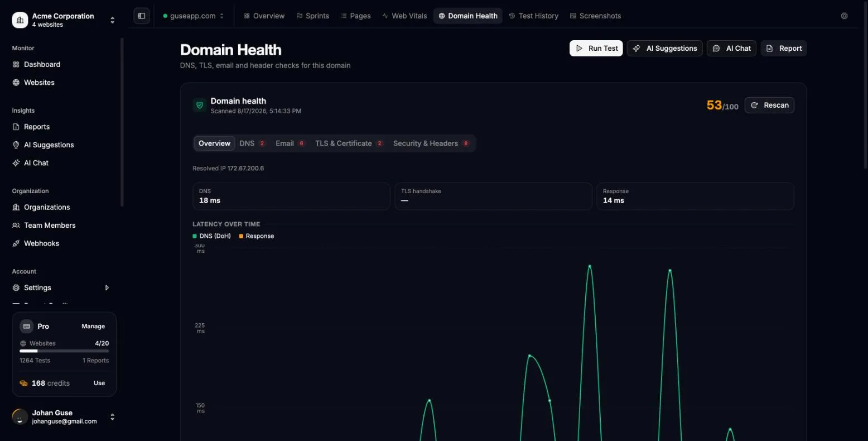The image size is (868, 441).
Task: Click the Acme Corporation building logo
Action: click(20, 20)
